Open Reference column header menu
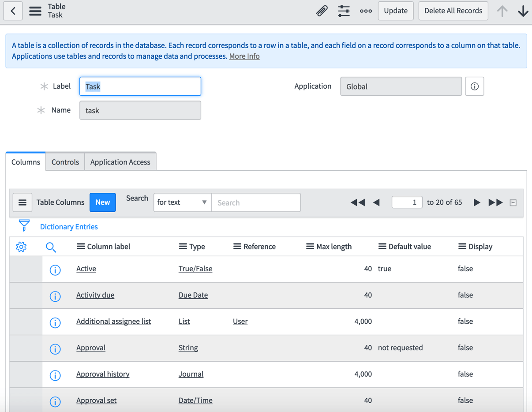The height and width of the screenshot is (412, 532). [237, 247]
